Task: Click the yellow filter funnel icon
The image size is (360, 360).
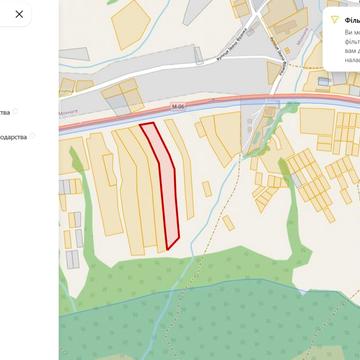Action: point(334,20)
